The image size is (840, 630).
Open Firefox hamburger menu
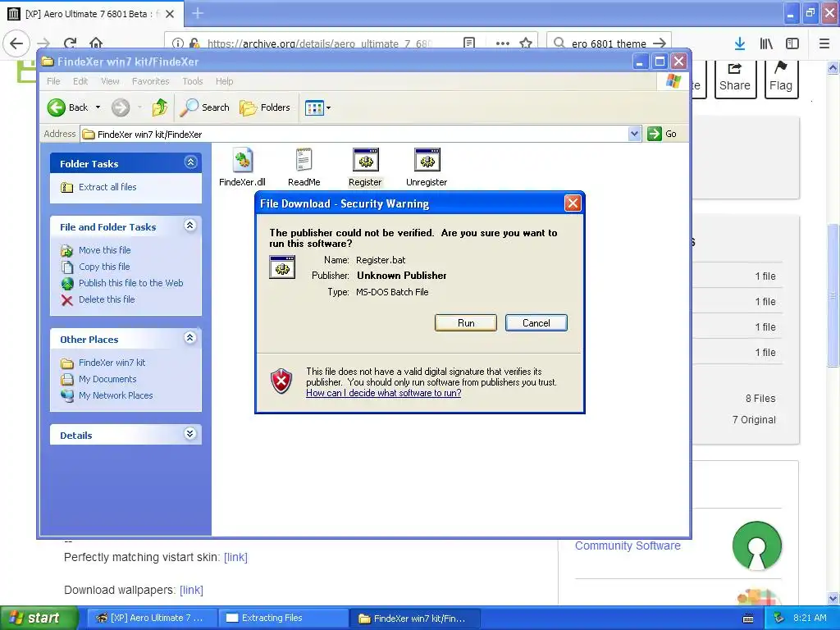[x=824, y=43]
